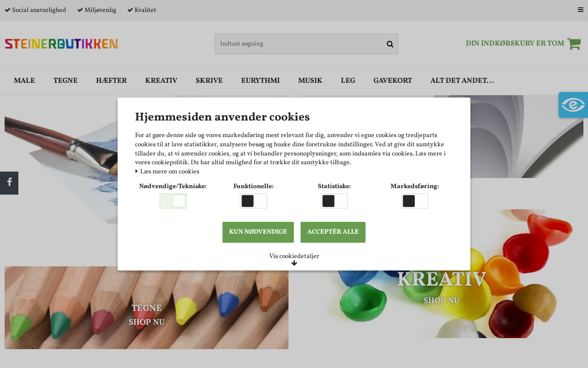Open the shopping cart icon
This screenshot has width=588, height=368.
pos(574,44)
